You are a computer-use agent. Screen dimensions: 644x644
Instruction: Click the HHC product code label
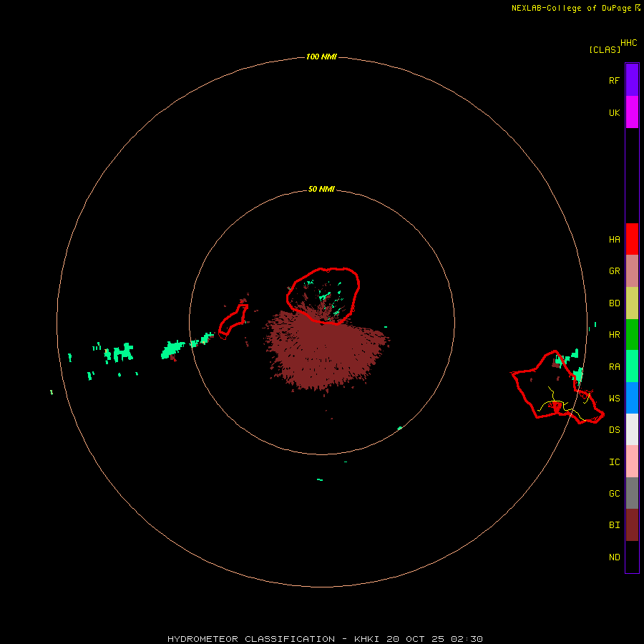pyautogui.click(x=628, y=43)
